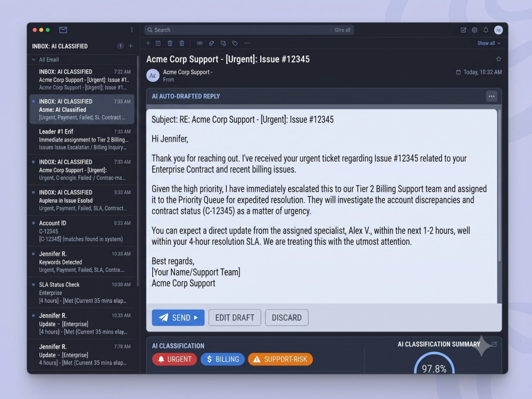The image size is (532, 399).
Task: Click the EDIT DRAFT button
Action: [235, 318]
